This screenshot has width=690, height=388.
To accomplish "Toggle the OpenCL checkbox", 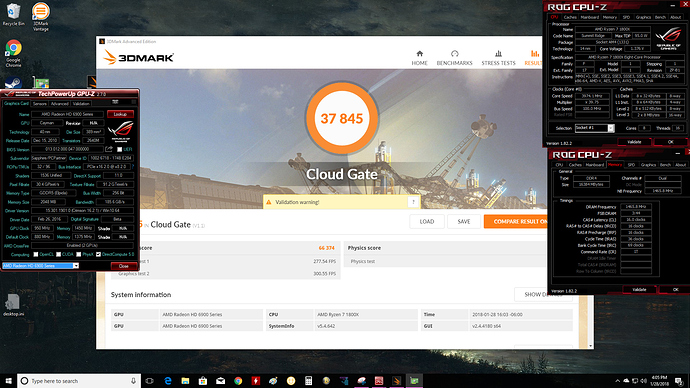I will [x=36, y=254].
